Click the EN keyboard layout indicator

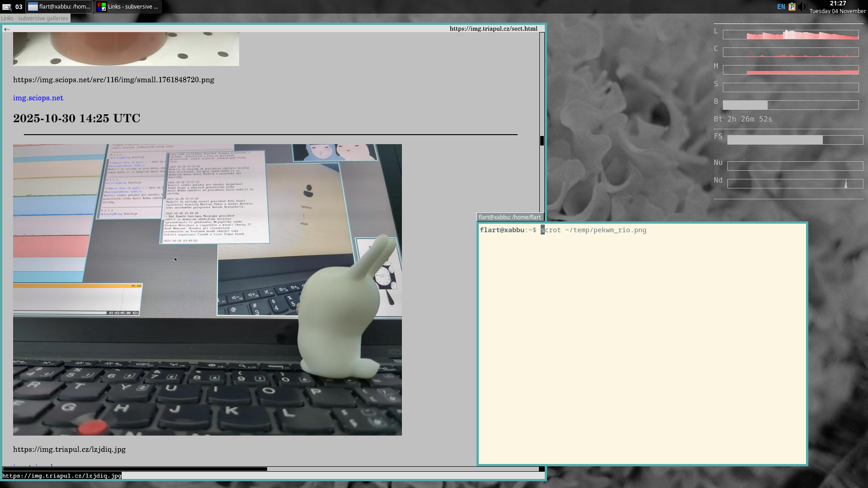781,7
